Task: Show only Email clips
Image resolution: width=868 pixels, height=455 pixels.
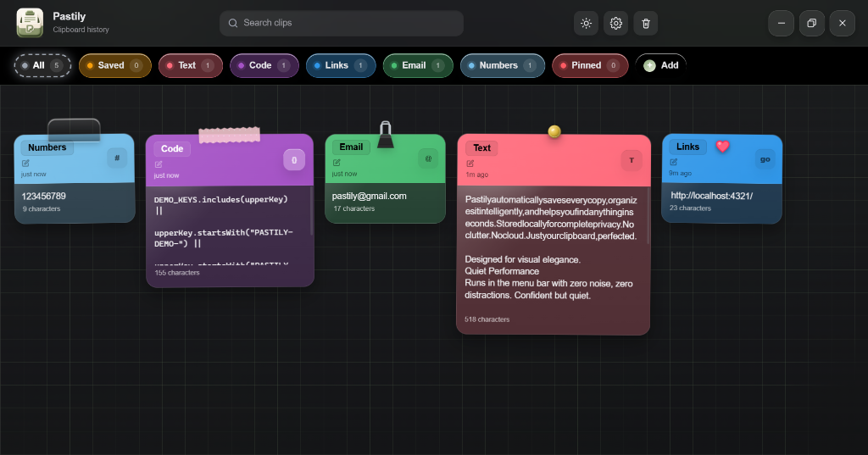Action: pyautogui.click(x=418, y=65)
